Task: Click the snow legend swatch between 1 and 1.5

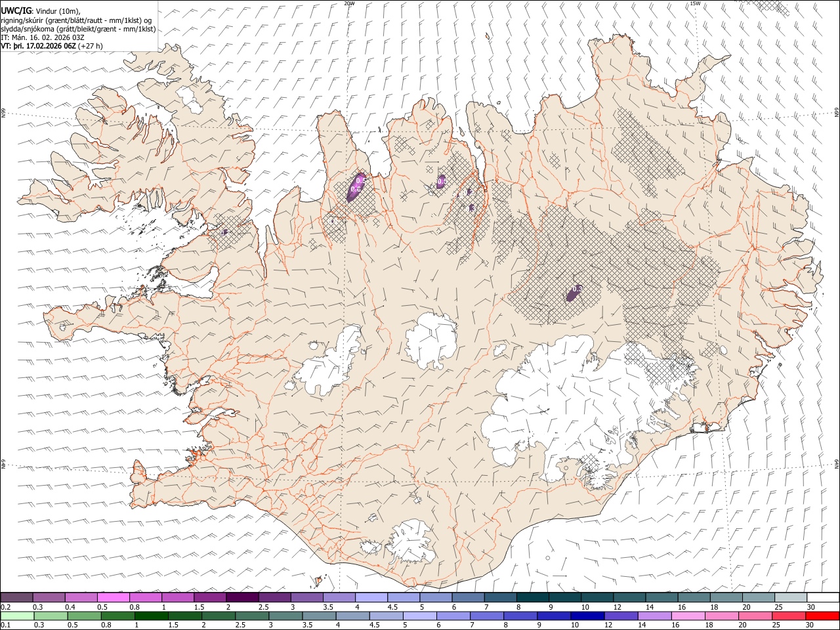Action: (178, 597)
